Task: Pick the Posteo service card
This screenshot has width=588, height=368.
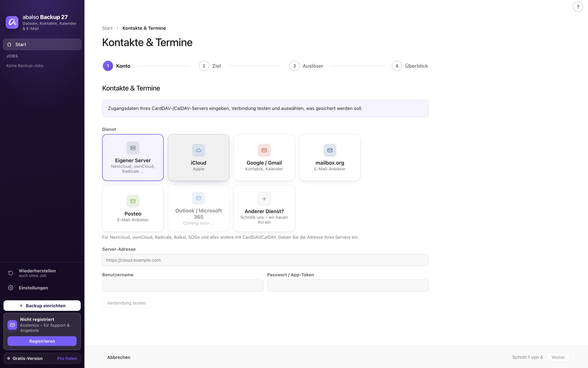Action: click(x=133, y=208)
